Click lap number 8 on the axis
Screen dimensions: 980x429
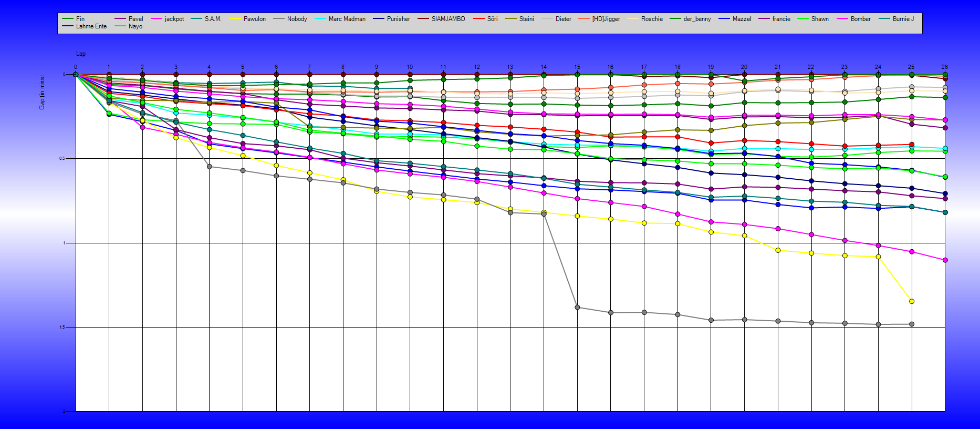[x=343, y=67]
